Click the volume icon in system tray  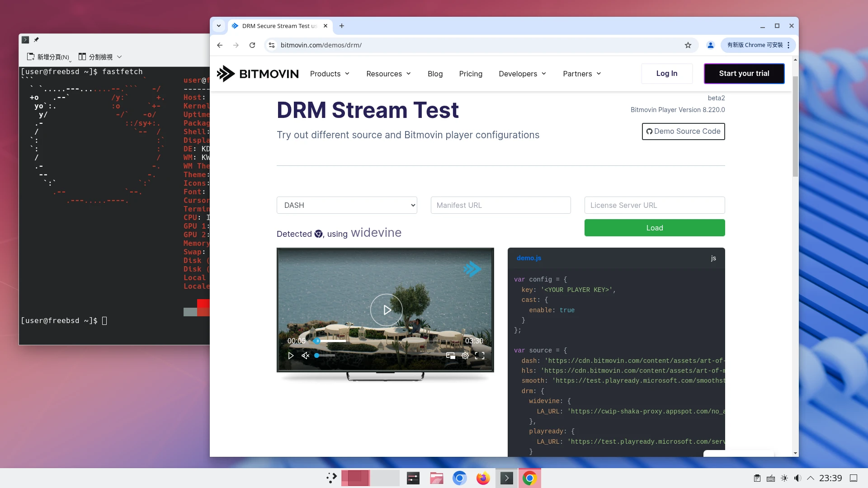coord(797,478)
